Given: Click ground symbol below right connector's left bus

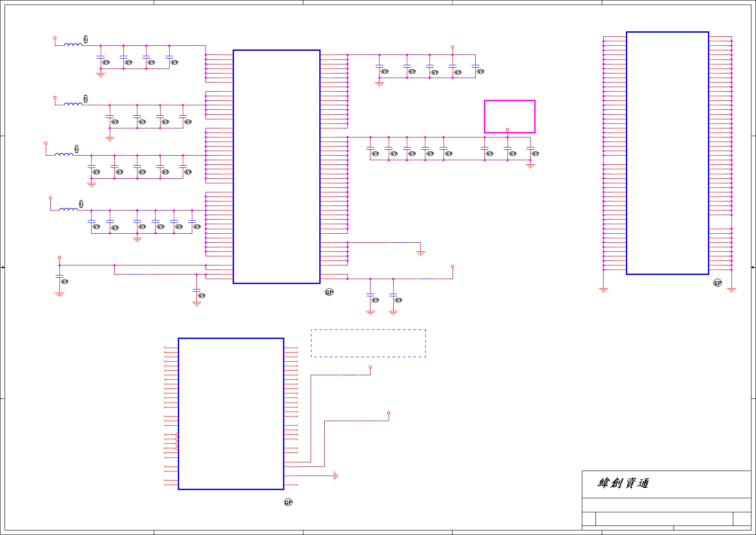Looking at the screenshot, I should [x=603, y=290].
